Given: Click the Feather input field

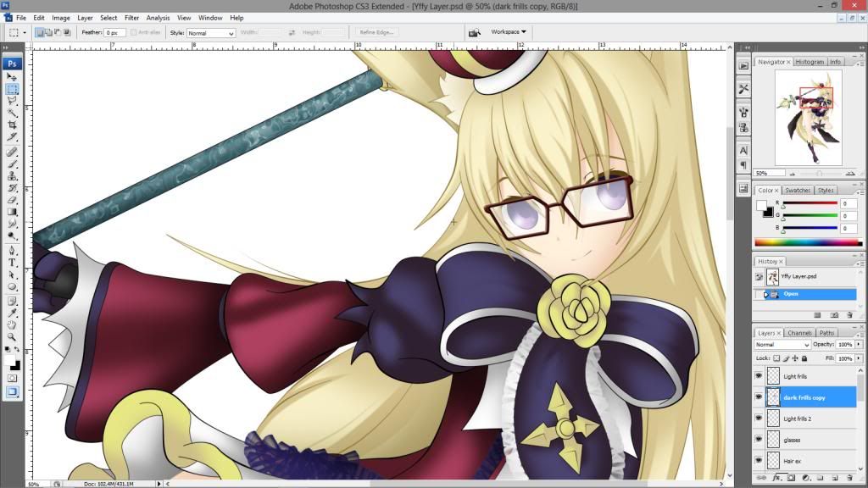Looking at the screenshot, I should tap(114, 33).
